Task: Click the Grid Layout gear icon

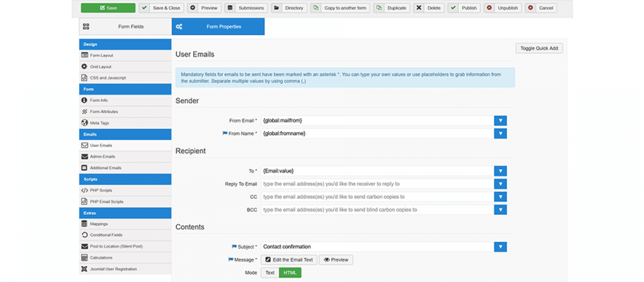Action: (84, 67)
